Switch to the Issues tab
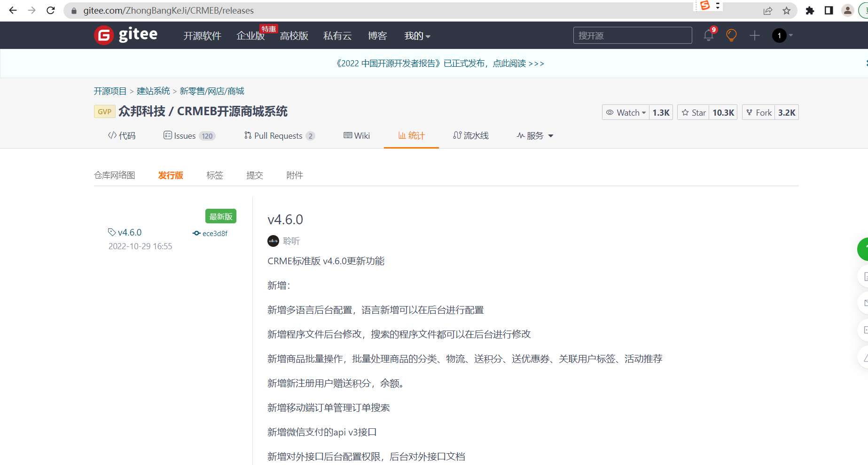Viewport: 868px width, 465px height. click(x=189, y=136)
